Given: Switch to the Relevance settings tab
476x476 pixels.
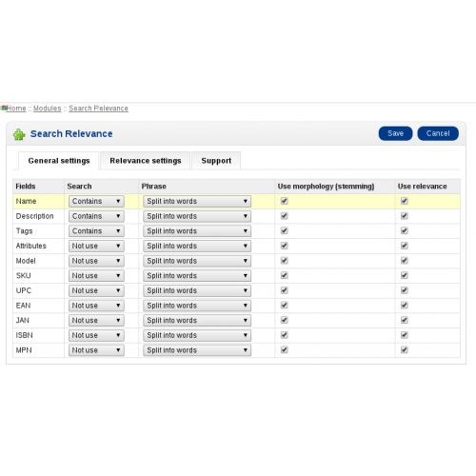Looking at the screenshot, I should pos(146,161).
